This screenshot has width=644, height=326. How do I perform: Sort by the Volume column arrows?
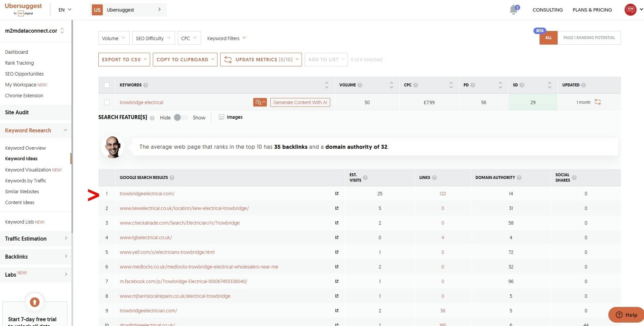391,85
